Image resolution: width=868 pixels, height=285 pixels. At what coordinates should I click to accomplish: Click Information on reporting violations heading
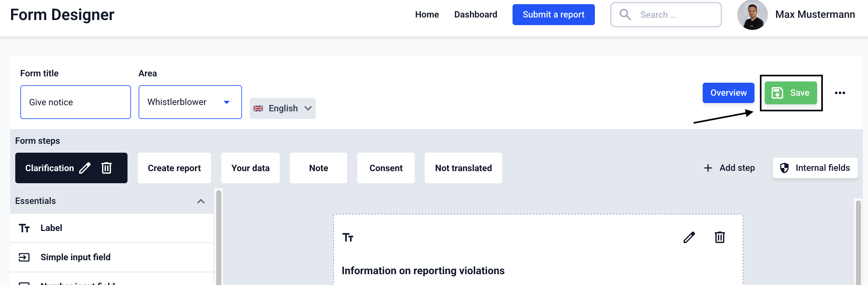coord(423,271)
